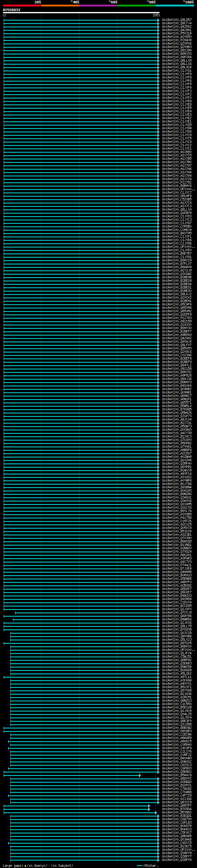Open hit UniRef100_Q2XPV6

tap(177, 43)
